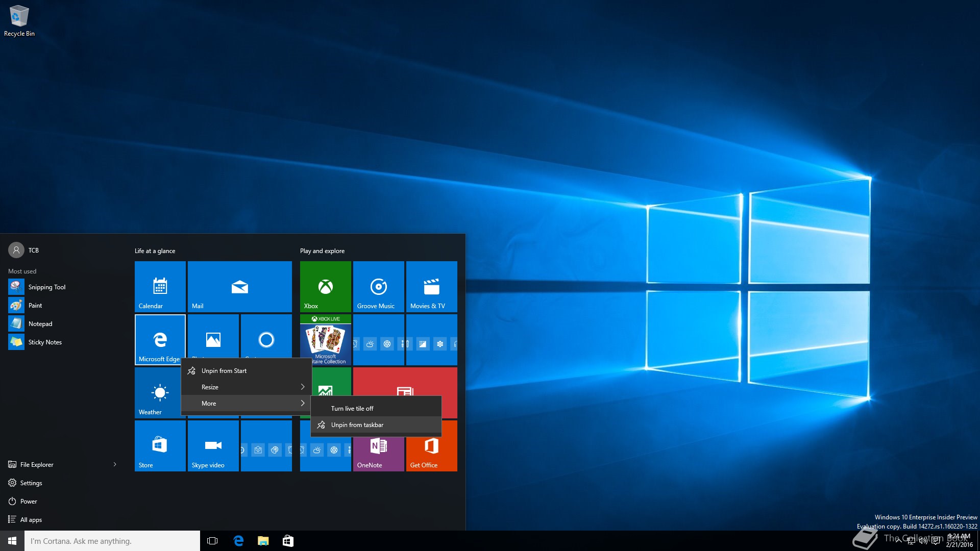This screenshot has width=980, height=551.
Task: Click the Power button
Action: pyautogui.click(x=29, y=502)
